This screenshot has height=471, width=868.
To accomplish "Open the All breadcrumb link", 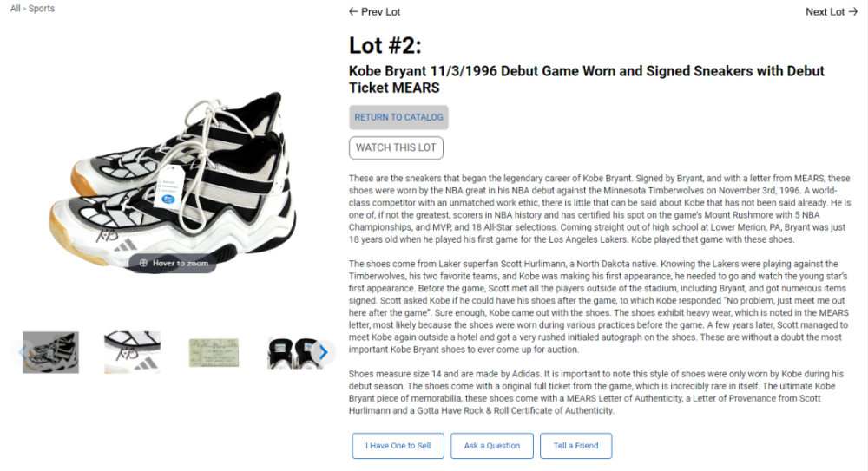I will pyautogui.click(x=15, y=9).
